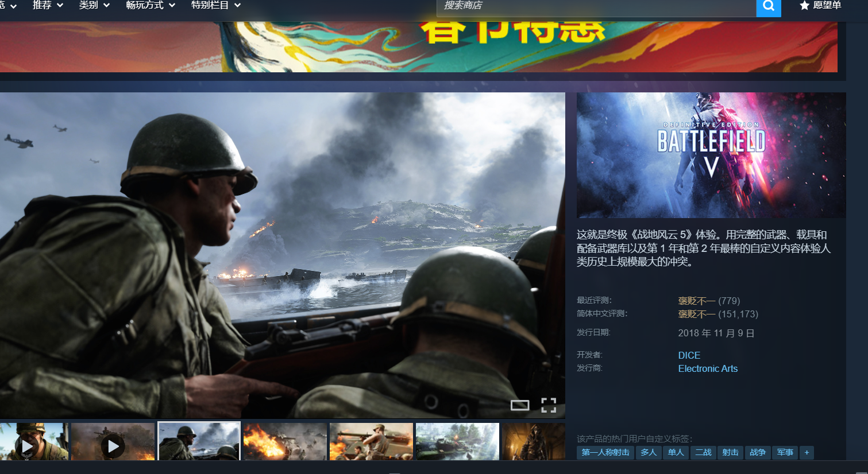Click the Battlefield V header capsule image
Image resolution: width=868 pixels, height=474 pixels.
tap(711, 155)
